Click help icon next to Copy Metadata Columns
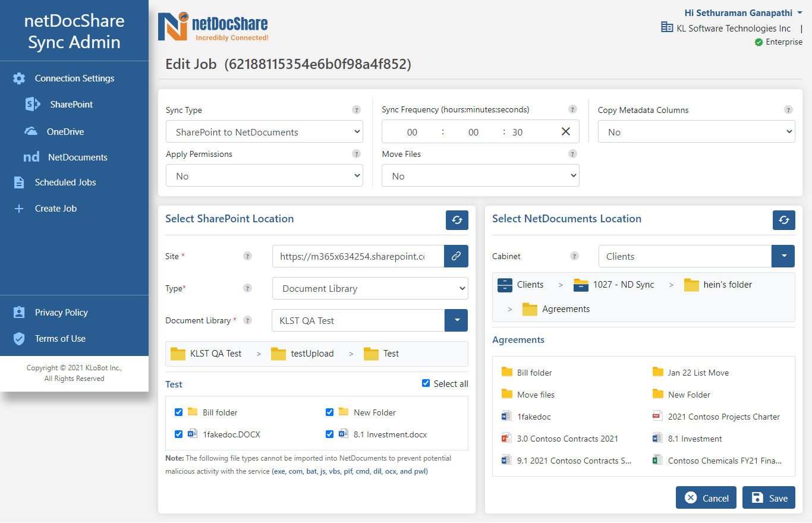Viewport: 812px width, 523px height. (788, 110)
